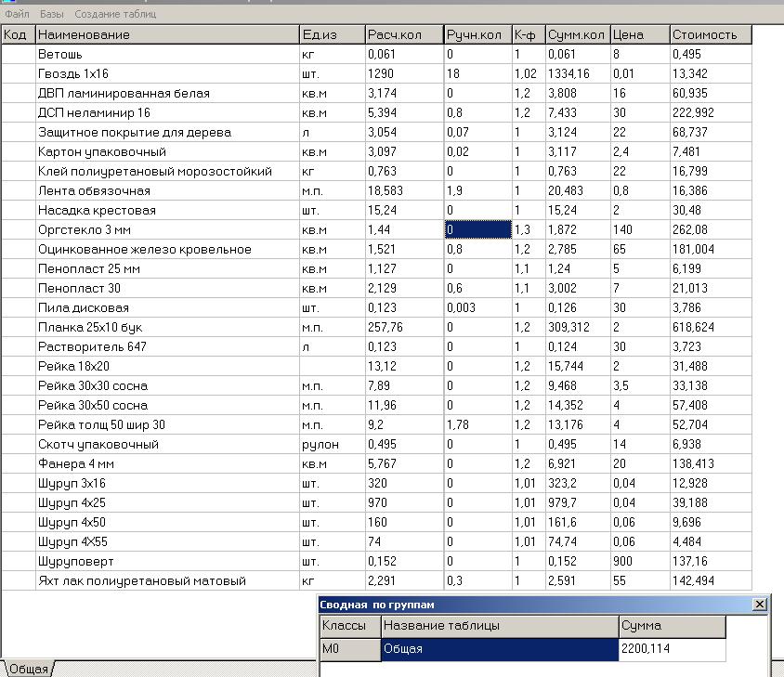Select the Фанера 4 мм cell

[x=167, y=463]
